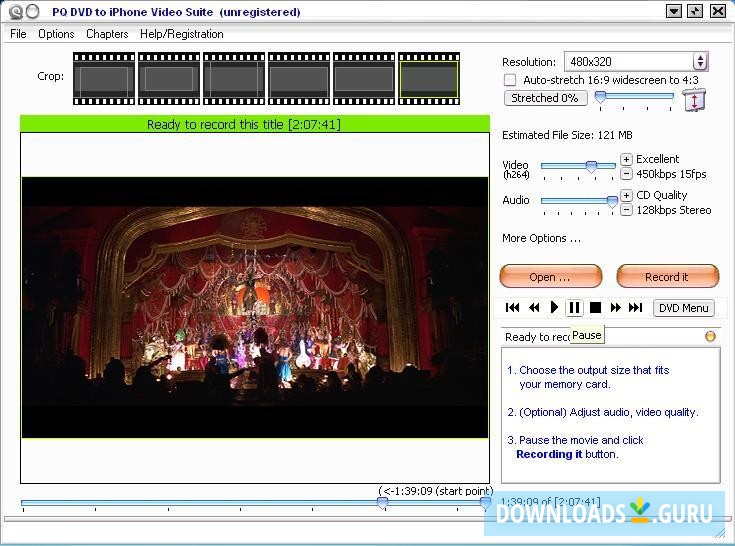Click the current position timeline handle

(486, 503)
